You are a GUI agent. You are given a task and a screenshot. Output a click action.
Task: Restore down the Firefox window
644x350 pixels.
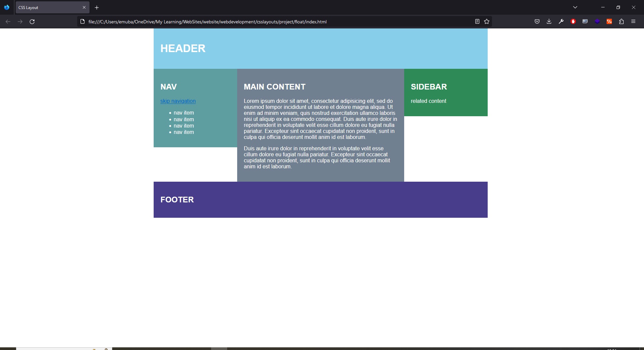point(618,7)
